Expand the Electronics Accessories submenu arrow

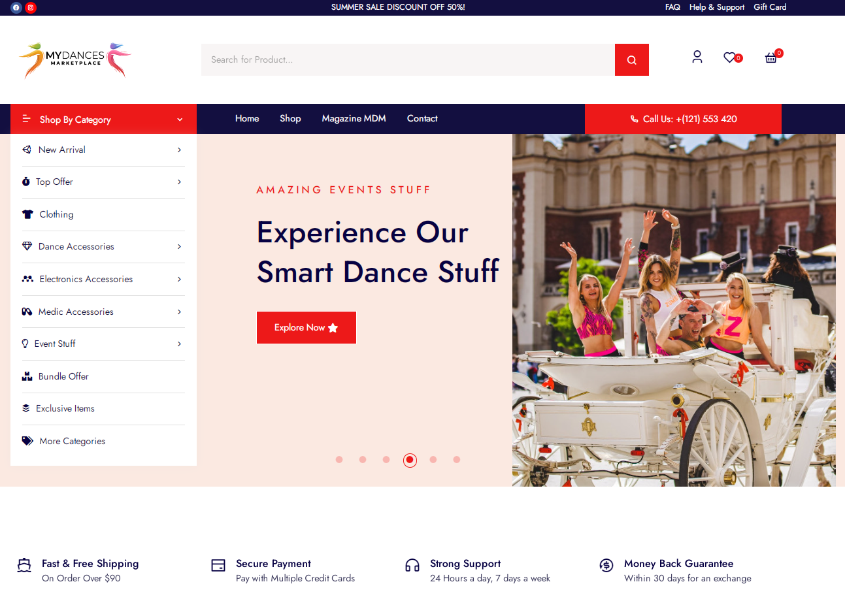click(x=179, y=279)
